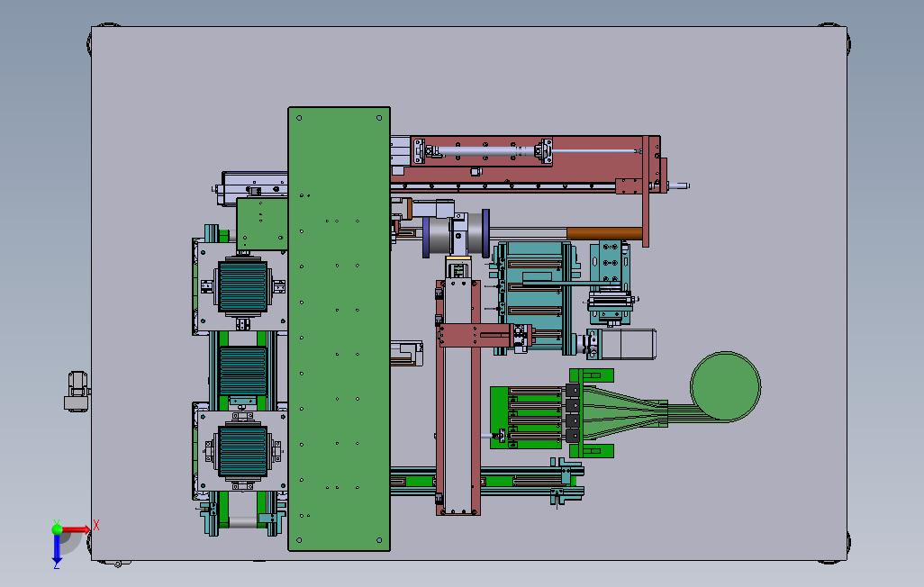The height and width of the screenshot is (587, 924).
Task: Select the silver drum with blue flanges
Action: tap(456, 233)
